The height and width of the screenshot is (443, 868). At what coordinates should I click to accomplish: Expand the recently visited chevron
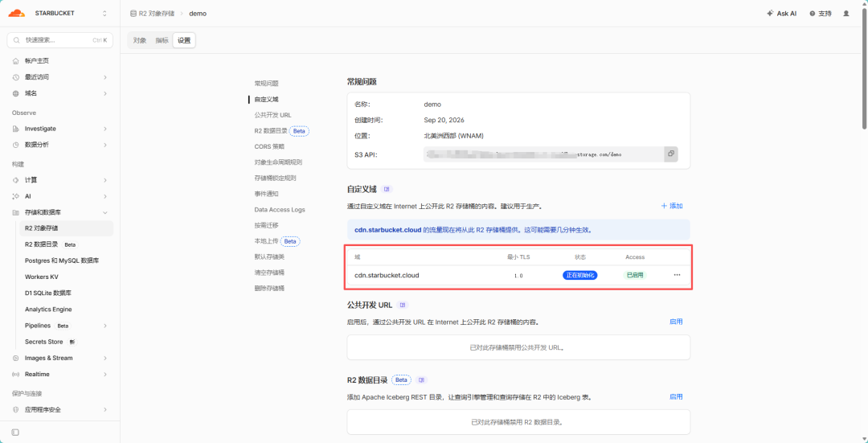[104, 77]
